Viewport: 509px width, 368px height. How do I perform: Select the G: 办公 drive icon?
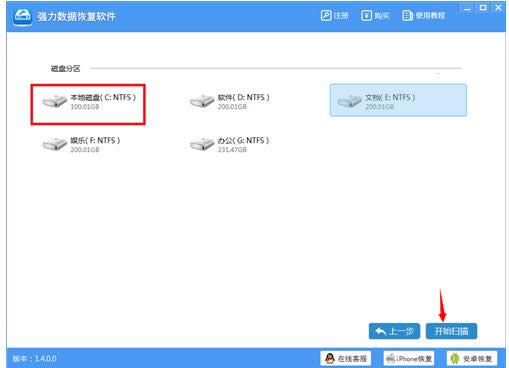click(202, 144)
